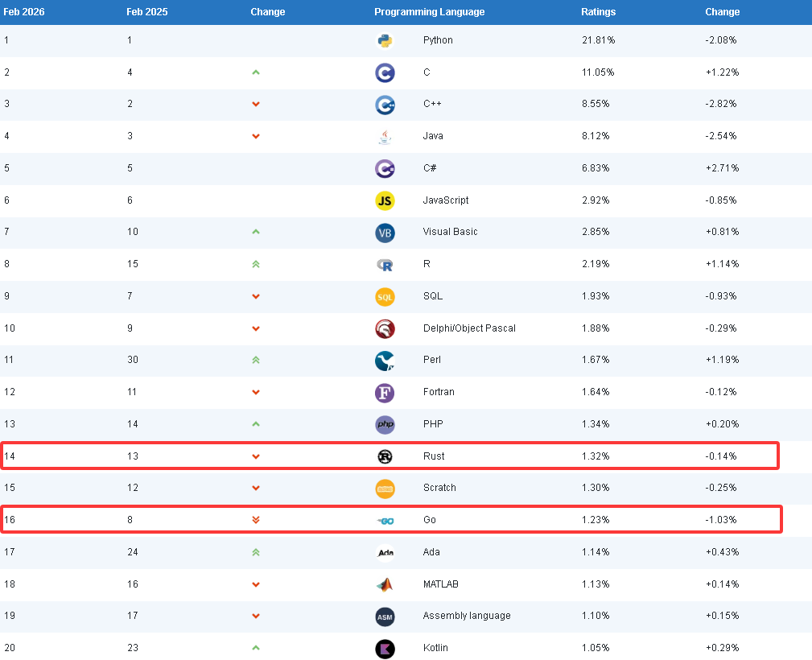
Task: Click the Feb 2025 column header
Action: [x=147, y=12]
